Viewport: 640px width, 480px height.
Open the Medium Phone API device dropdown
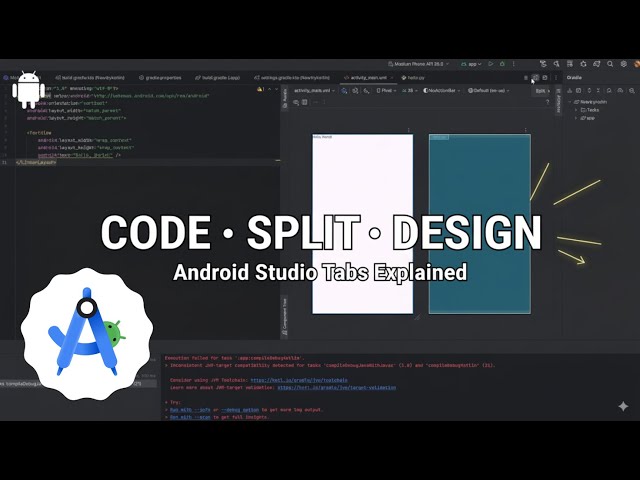click(418, 64)
